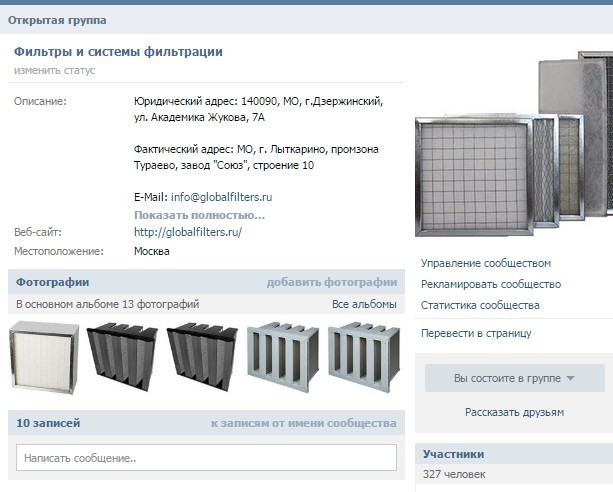Click the 'Фильтры и системы фильтрации' group title

118,52
